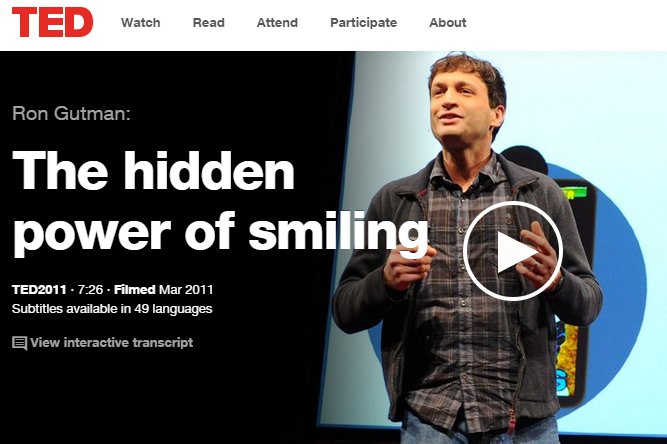Click the TED2011 event label
Viewport: 667px width, 444px height.
[39, 290]
